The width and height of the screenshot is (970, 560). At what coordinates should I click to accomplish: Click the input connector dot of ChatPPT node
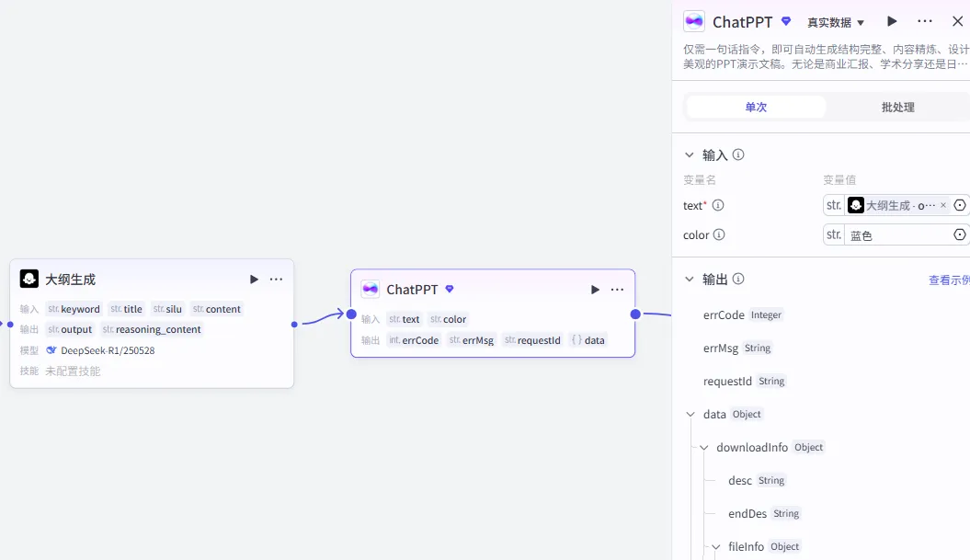point(351,314)
